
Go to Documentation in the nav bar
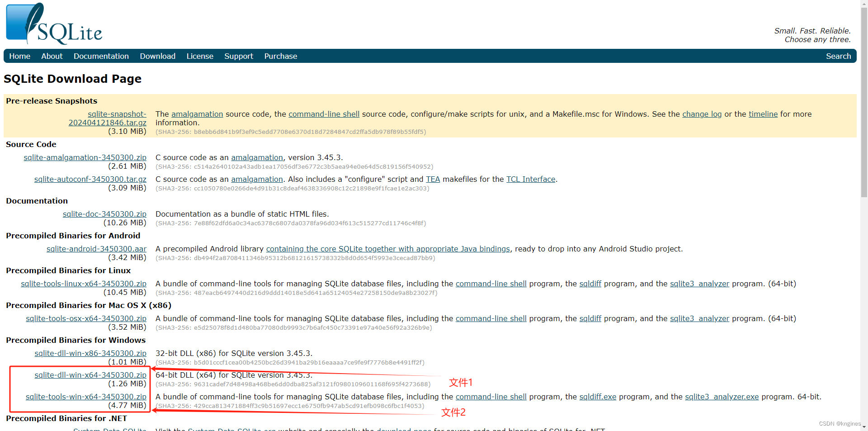101,56
